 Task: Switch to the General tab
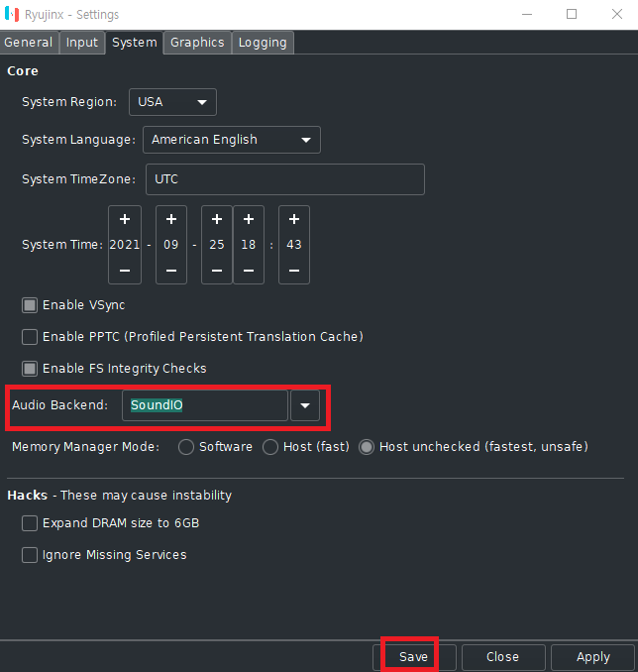[29, 43]
